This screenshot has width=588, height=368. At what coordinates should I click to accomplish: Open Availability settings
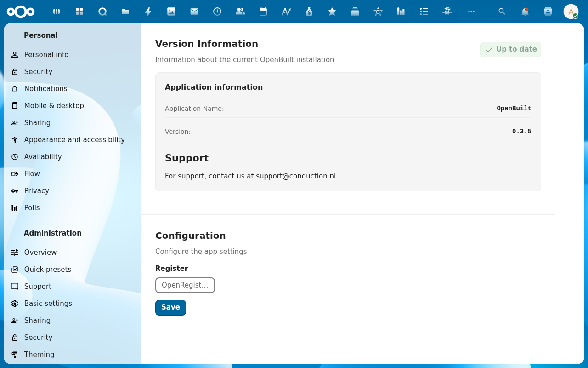(x=73, y=157)
